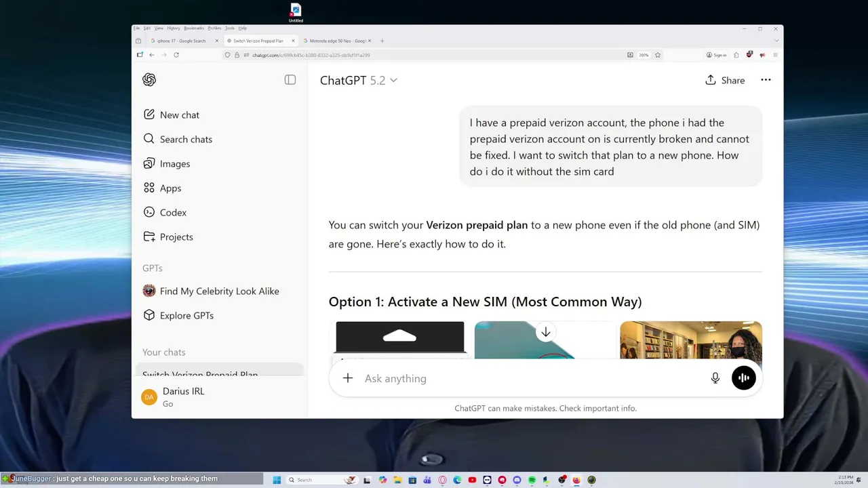This screenshot has width=868, height=488.
Task: Click the Firefox sidebar toggle icon
Action: (x=140, y=55)
